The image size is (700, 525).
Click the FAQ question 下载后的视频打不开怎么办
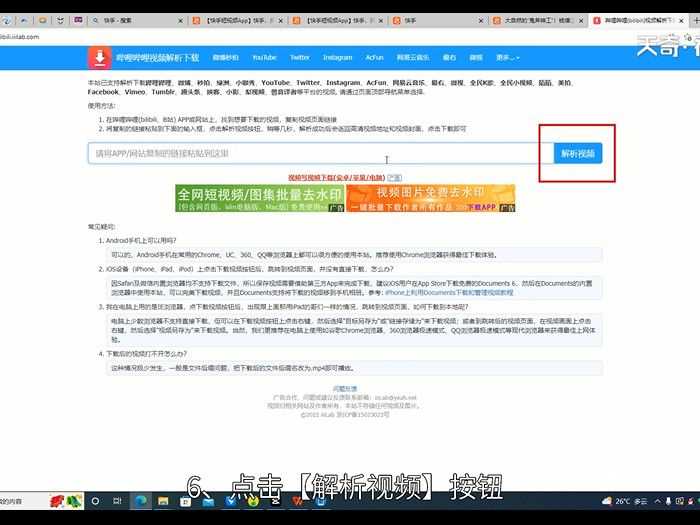(x=146, y=354)
